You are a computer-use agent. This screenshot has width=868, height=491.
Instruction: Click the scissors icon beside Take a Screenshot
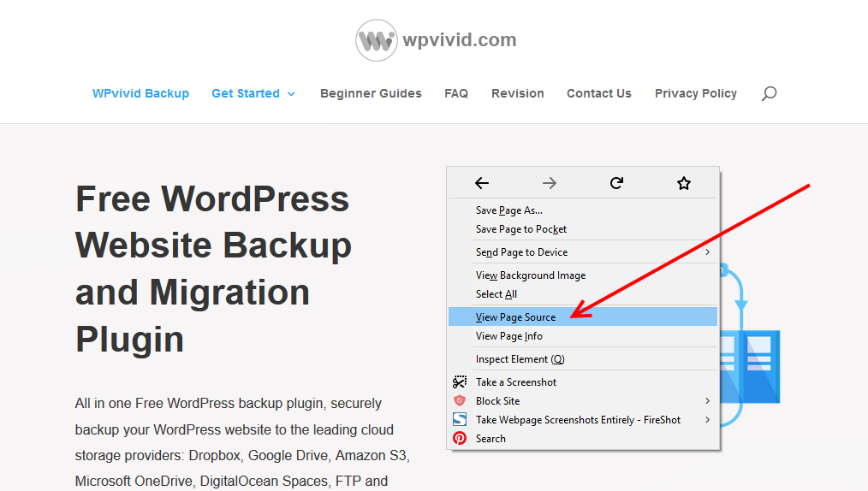click(x=460, y=382)
